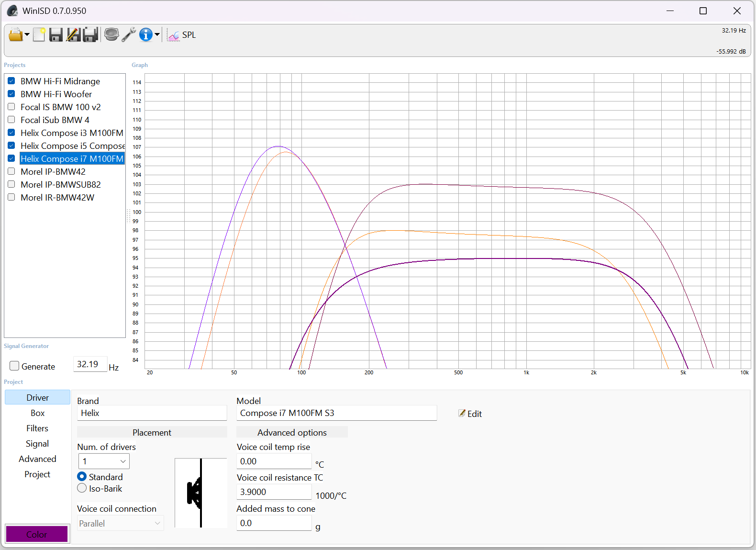Click the Voice coil temp rise field
Viewport: 756px width, 550px height.
coord(274,461)
